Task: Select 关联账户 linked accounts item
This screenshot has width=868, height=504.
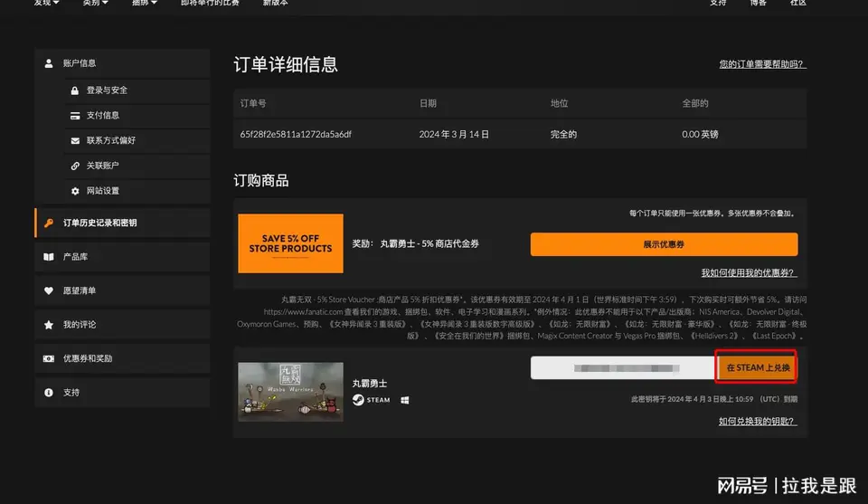Action: [137, 166]
